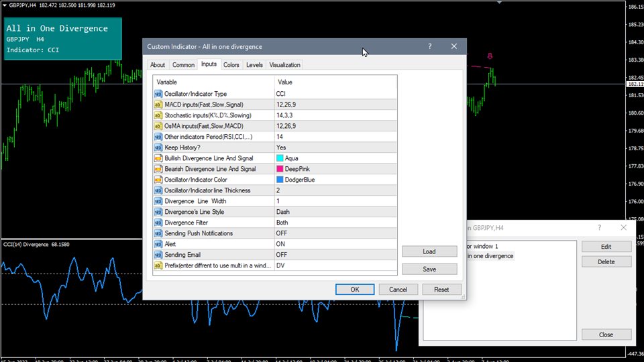Image resolution: width=644 pixels, height=362 pixels.
Task: Open the Visualization tab
Action: (285, 65)
